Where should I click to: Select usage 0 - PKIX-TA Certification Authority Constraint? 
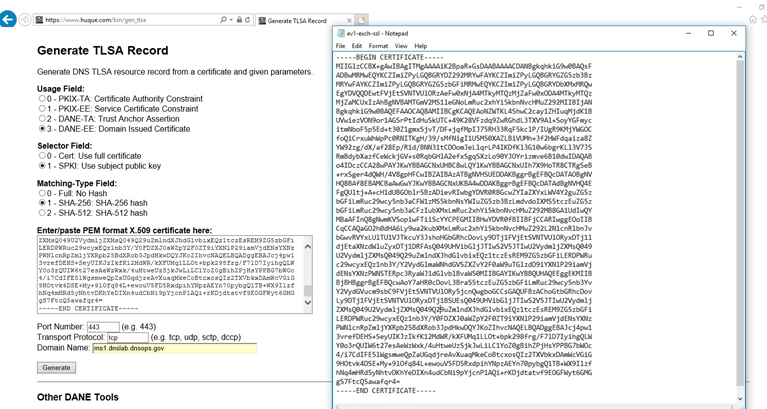point(43,100)
